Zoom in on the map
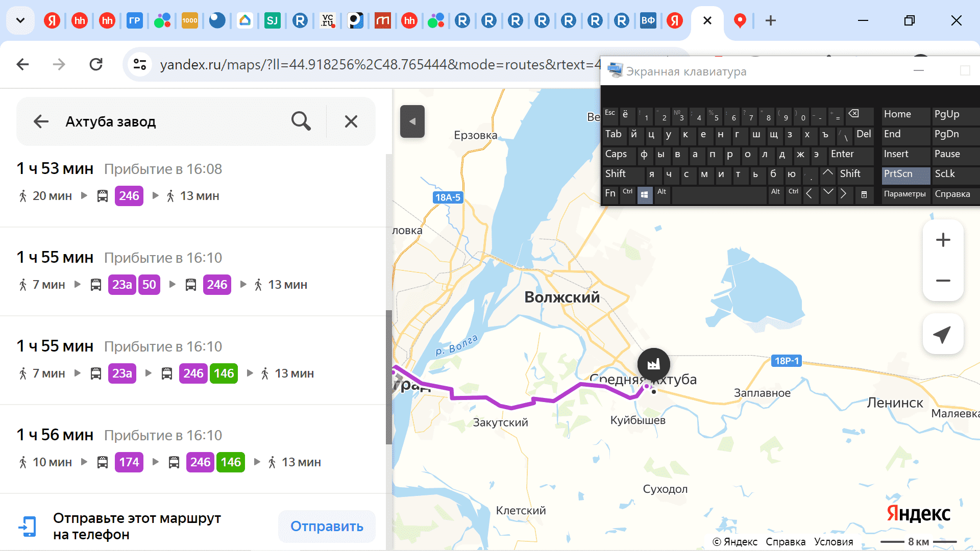Viewport: 980px width, 551px height. [943, 240]
